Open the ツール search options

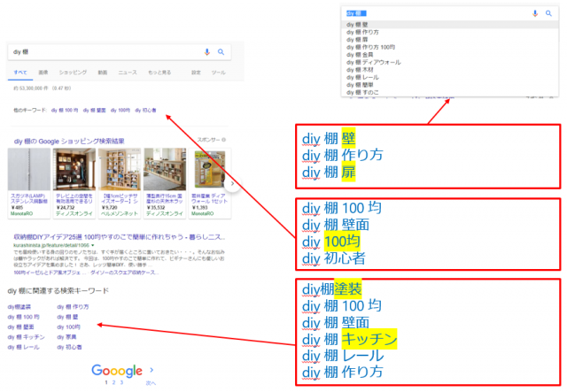click(219, 71)
